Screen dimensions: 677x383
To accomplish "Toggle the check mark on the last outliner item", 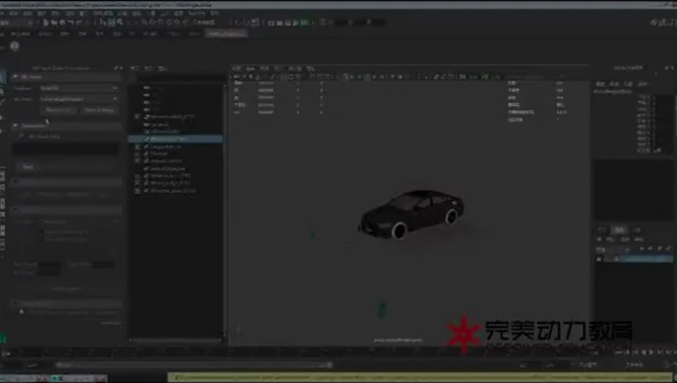I will 146,190.
